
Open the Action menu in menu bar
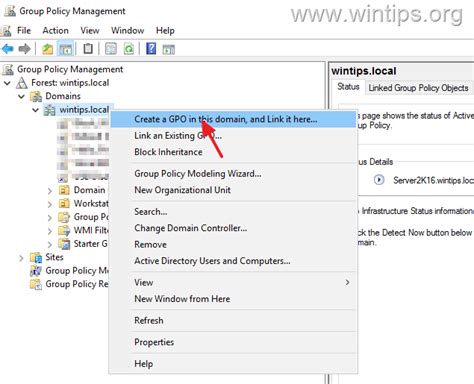click(x=55, y=31)
